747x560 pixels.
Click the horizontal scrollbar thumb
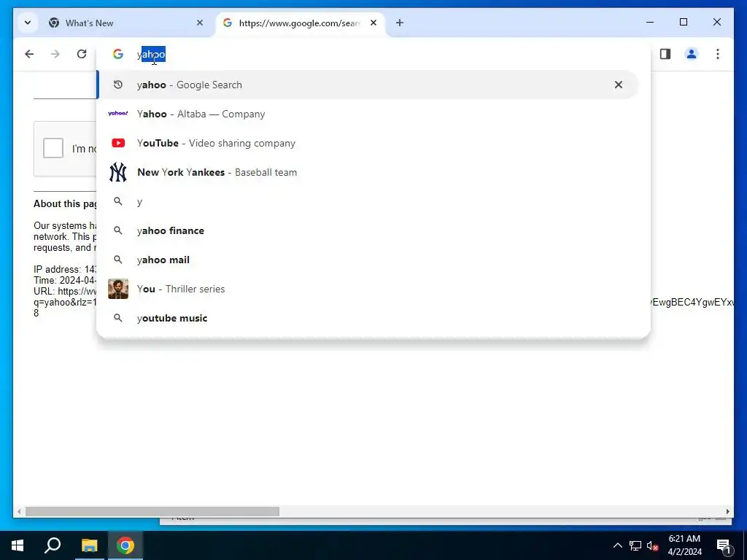pos(152,511)
